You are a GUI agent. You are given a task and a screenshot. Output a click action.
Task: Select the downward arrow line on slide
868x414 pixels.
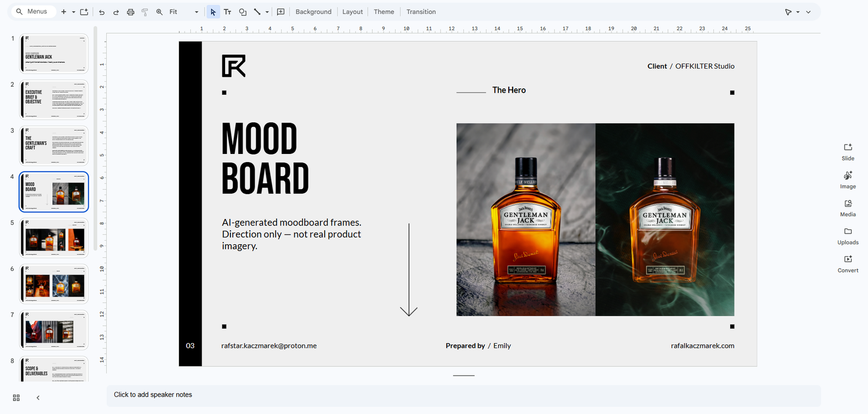[409, 269]
